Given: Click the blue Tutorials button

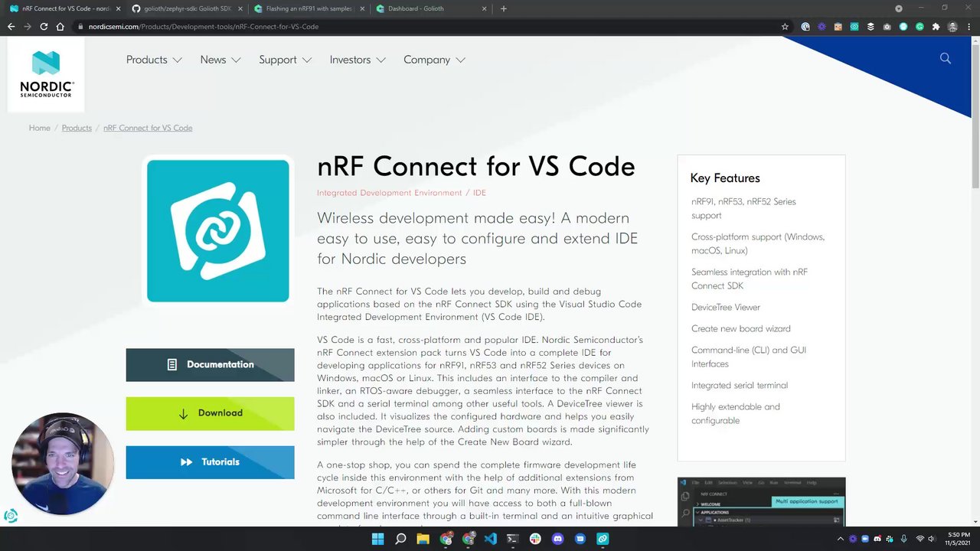Looking at the screenshot, I should coord(210,462).
